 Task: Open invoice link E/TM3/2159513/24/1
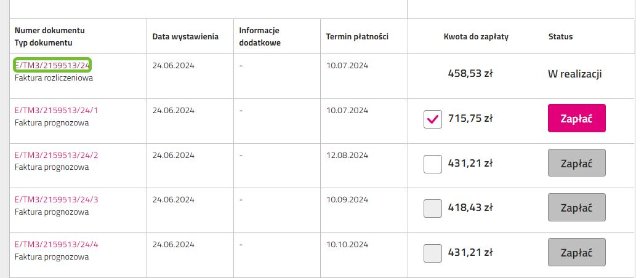[x=56, y=110]
